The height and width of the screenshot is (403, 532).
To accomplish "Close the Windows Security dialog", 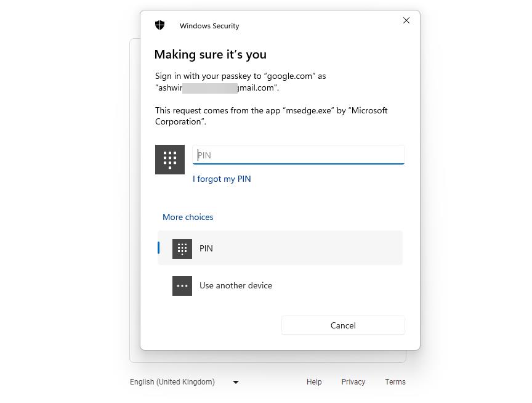I will point(406,20).
